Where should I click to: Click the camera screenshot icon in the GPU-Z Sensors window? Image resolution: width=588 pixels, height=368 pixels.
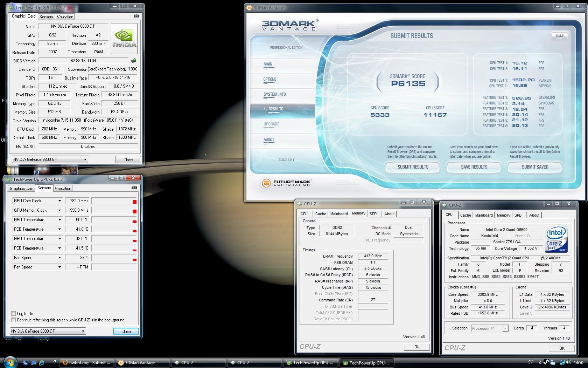tap(134, 188)
